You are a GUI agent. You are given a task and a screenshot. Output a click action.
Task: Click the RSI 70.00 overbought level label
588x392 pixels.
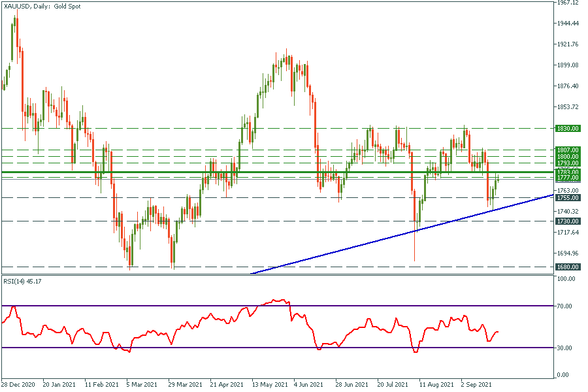click(564, 306)
